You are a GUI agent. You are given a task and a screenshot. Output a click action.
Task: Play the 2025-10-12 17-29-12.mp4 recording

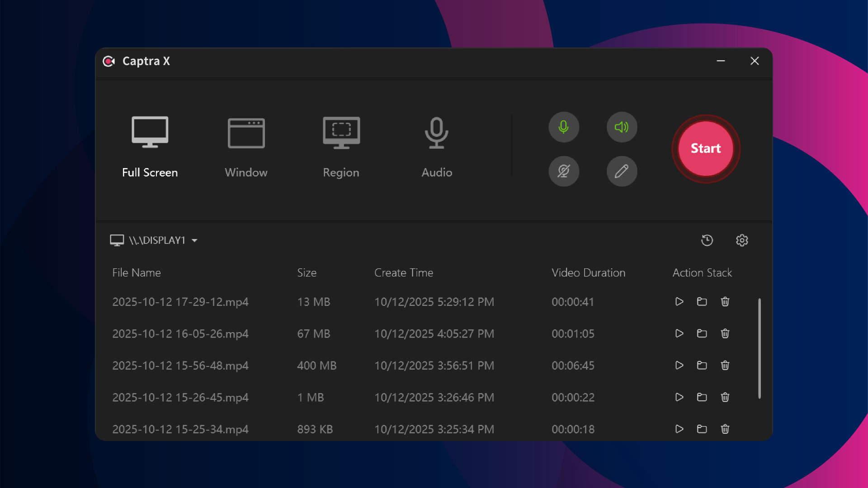679,302
